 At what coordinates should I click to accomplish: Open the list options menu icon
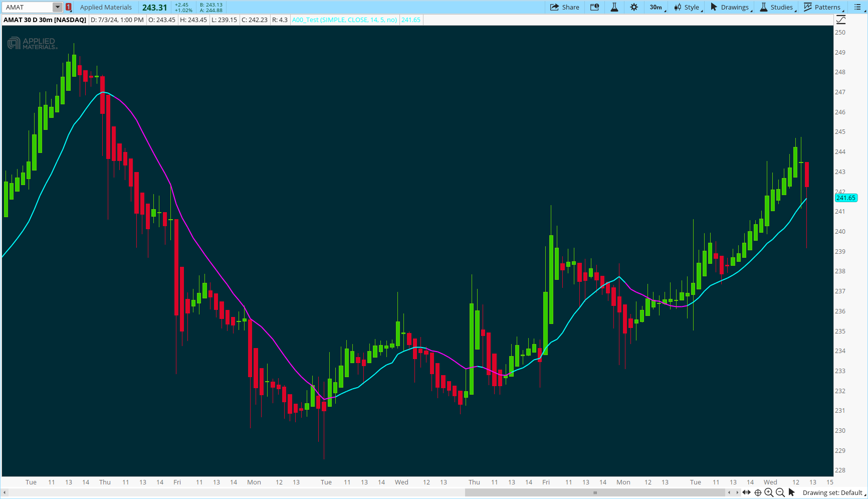click(857, 7)
